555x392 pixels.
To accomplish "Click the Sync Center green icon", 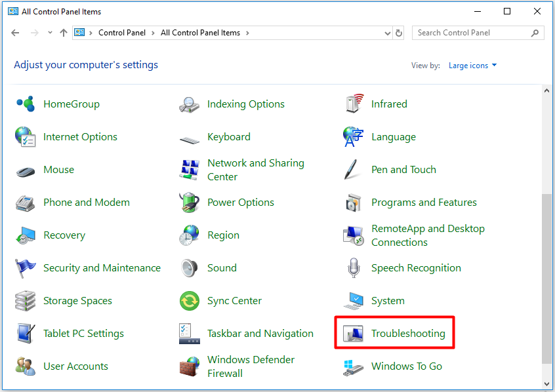I will click(x=190, y=301).
